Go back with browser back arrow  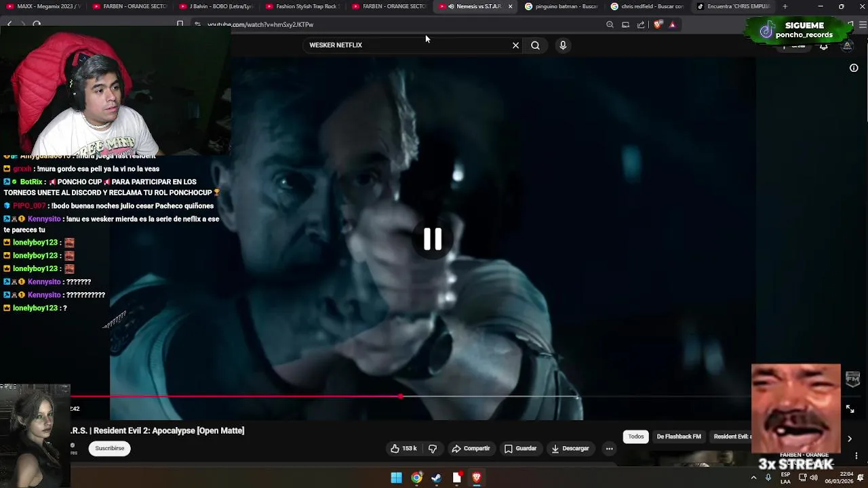9,24
